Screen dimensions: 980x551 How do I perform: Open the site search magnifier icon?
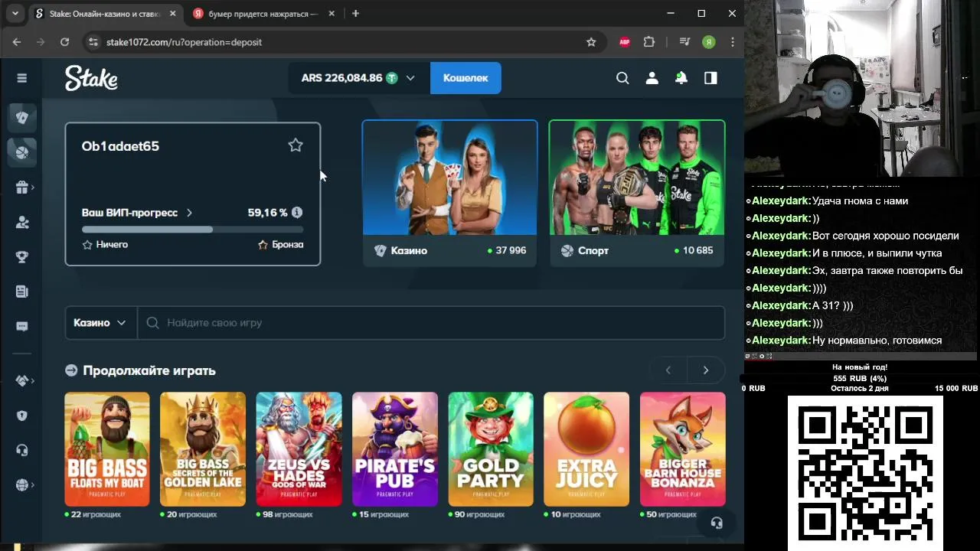tap(622, 78)
